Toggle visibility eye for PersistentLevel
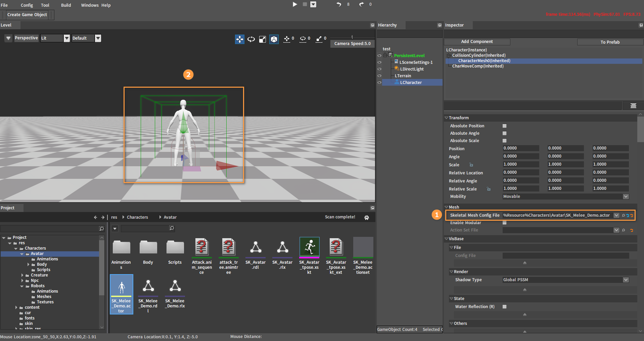 [x=379, y=55]
